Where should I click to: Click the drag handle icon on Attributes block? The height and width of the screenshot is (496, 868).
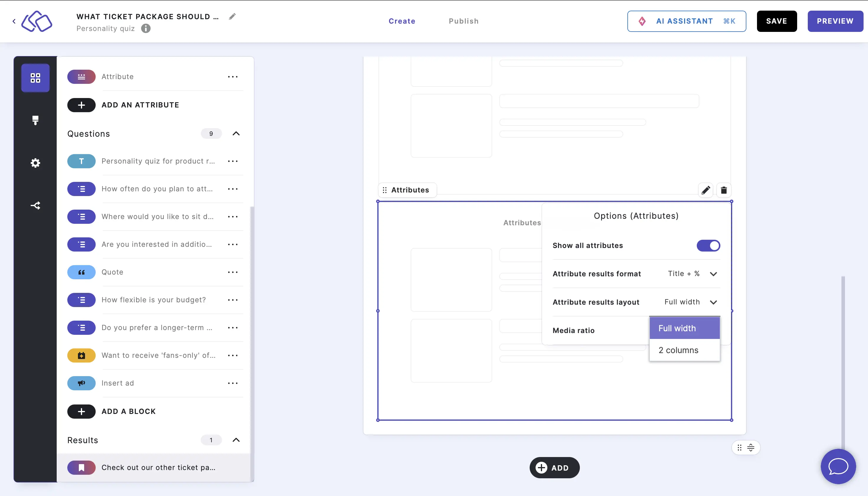point(386,190)
